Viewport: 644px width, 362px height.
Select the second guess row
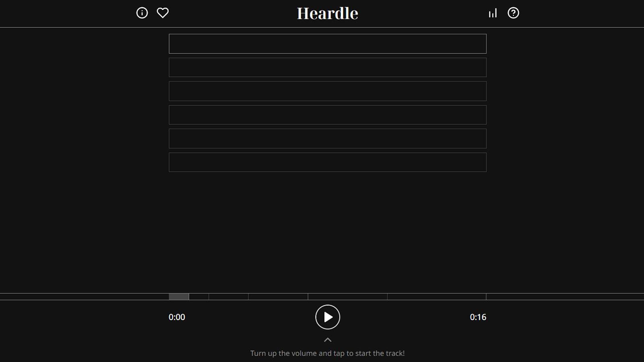[x=328, y=67]
